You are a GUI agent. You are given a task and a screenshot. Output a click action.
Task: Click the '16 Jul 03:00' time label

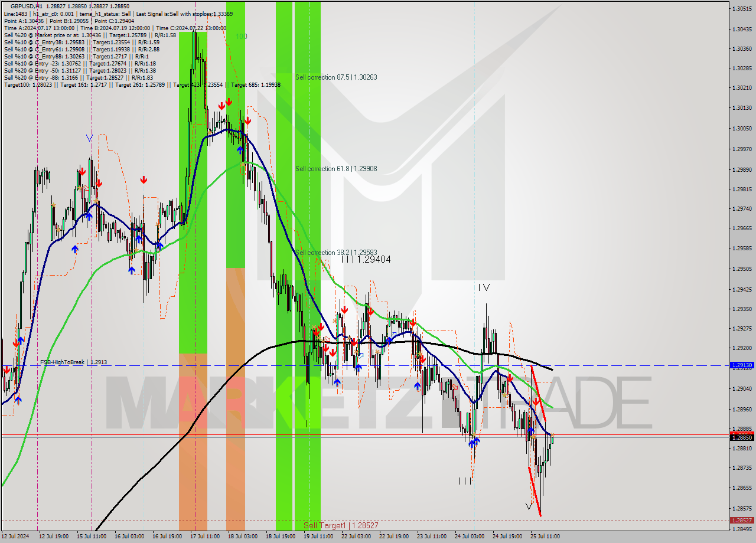click(x=129, y=536)
